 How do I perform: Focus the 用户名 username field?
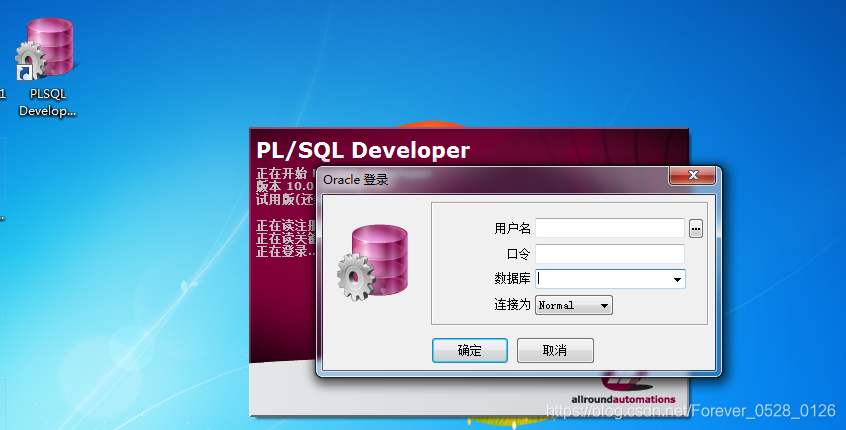(x=610, y=228)
